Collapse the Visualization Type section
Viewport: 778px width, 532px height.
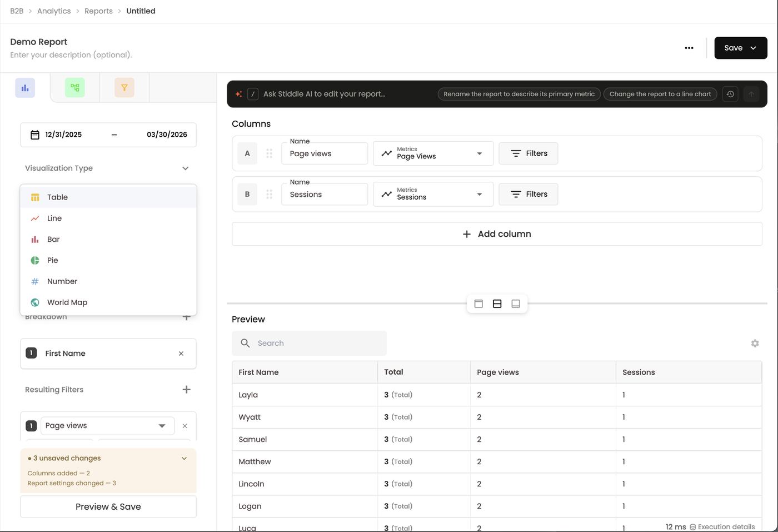(186, 168)
